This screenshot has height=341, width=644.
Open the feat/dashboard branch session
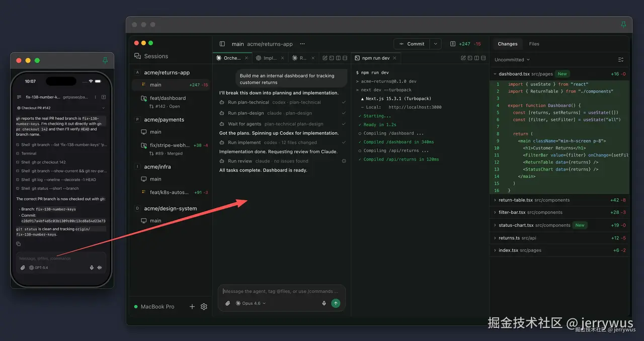168,98
